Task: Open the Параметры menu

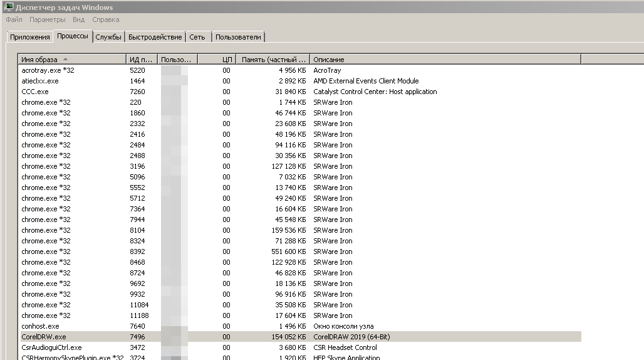Action: pos(47,19)
